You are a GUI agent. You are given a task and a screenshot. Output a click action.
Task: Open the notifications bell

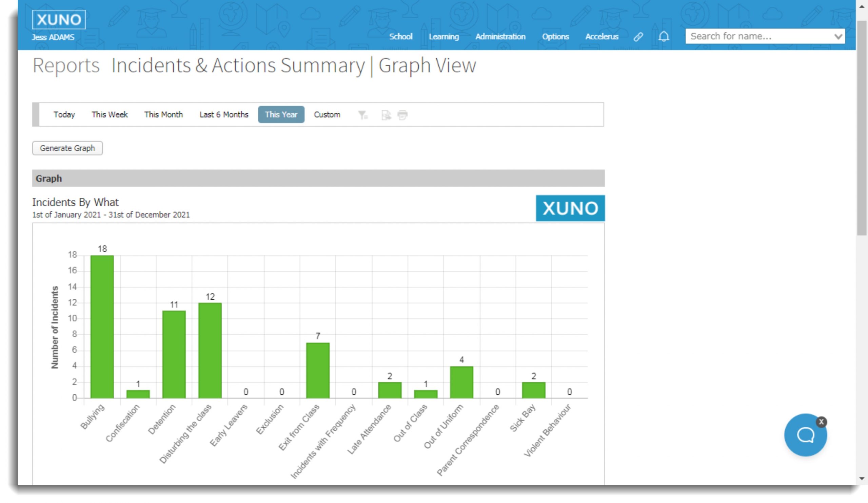click(x=664, y=37)
